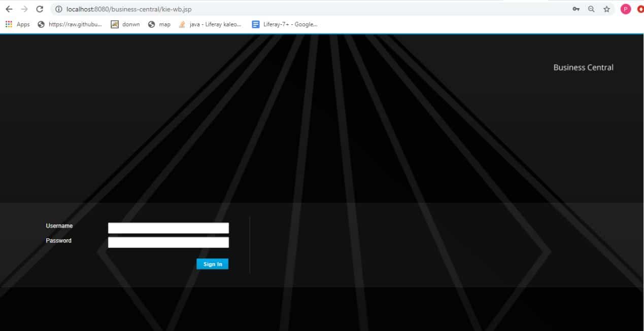
Task: Click the Username input field
Action: click(x=168, y=228)
